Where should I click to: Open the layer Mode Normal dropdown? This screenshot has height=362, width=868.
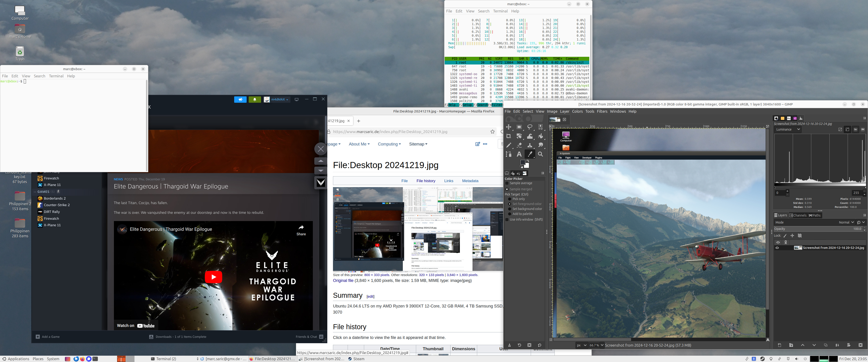[x=846, y=222]
